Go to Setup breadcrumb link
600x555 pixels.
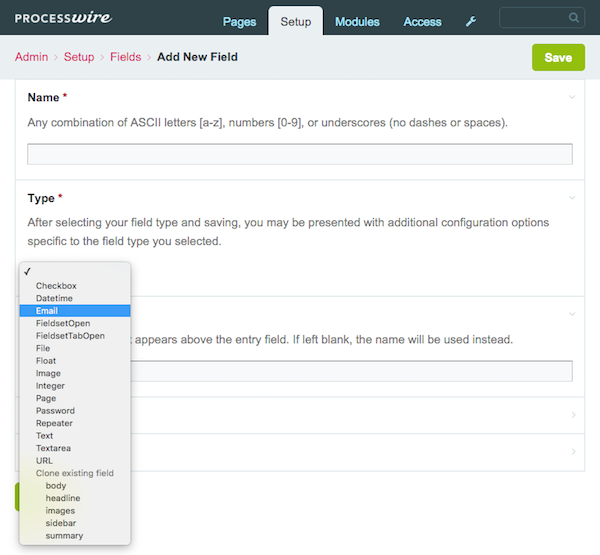[79, 57]
